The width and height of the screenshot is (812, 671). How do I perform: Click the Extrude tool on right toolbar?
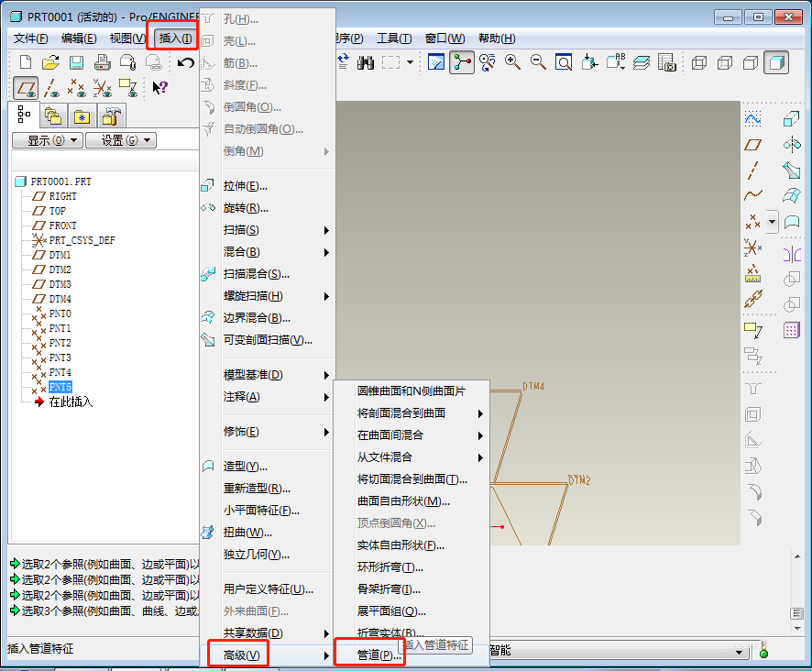(x=791, y=118)
